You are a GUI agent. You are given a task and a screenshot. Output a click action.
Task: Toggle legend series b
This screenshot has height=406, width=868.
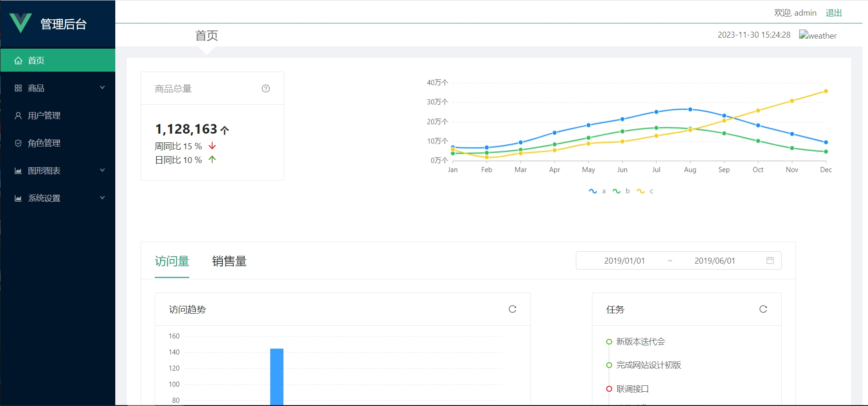(621, 191)
